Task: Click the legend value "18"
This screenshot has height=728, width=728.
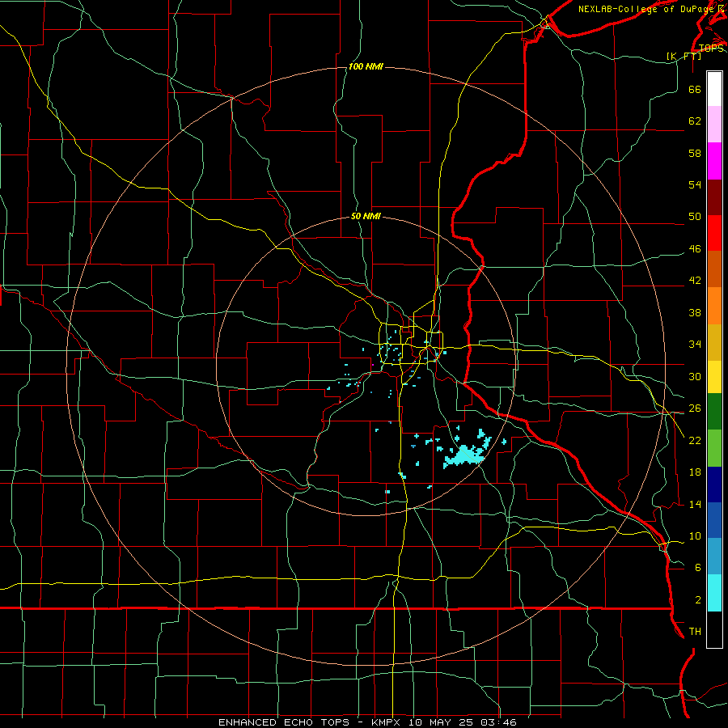Action: pyautogui.click(x=695, y=472)
